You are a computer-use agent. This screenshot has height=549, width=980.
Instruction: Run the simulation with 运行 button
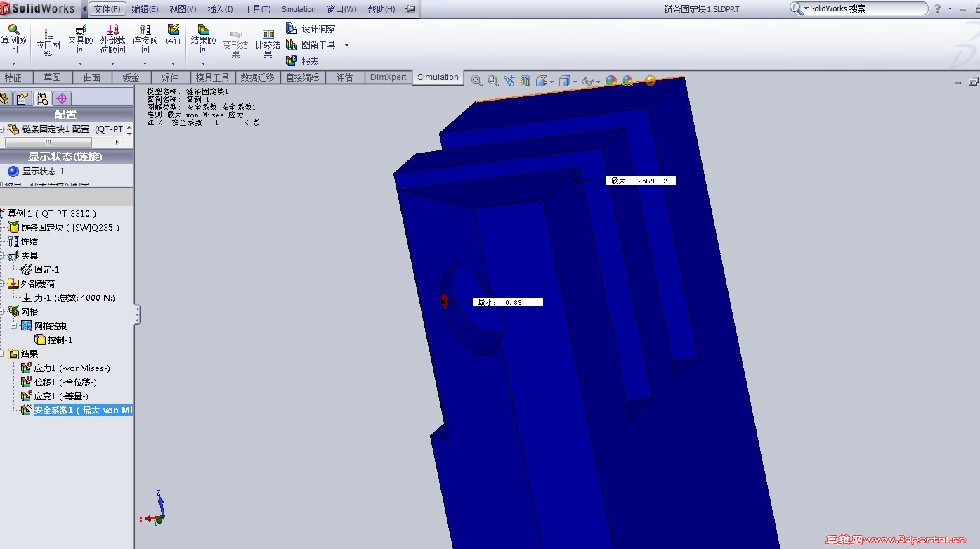tap(173, 35)
